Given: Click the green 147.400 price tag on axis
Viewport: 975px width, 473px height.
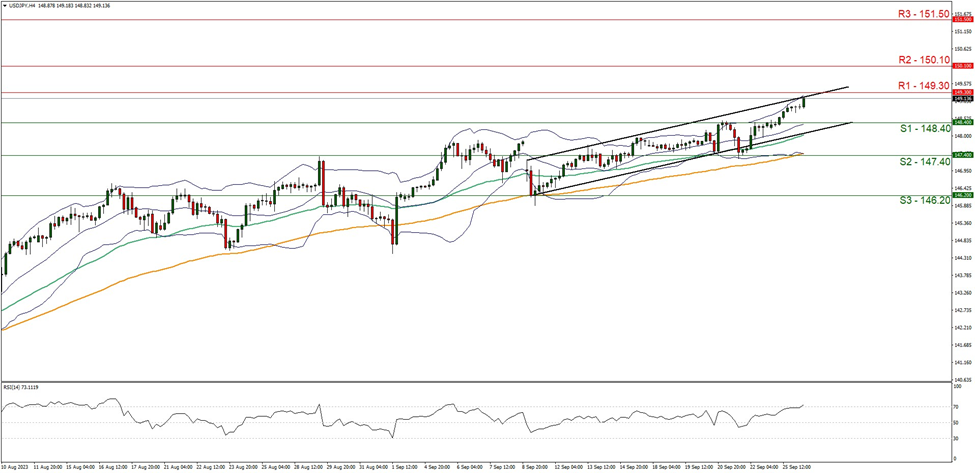Looking at the screenshot, I should coord(961,155).
